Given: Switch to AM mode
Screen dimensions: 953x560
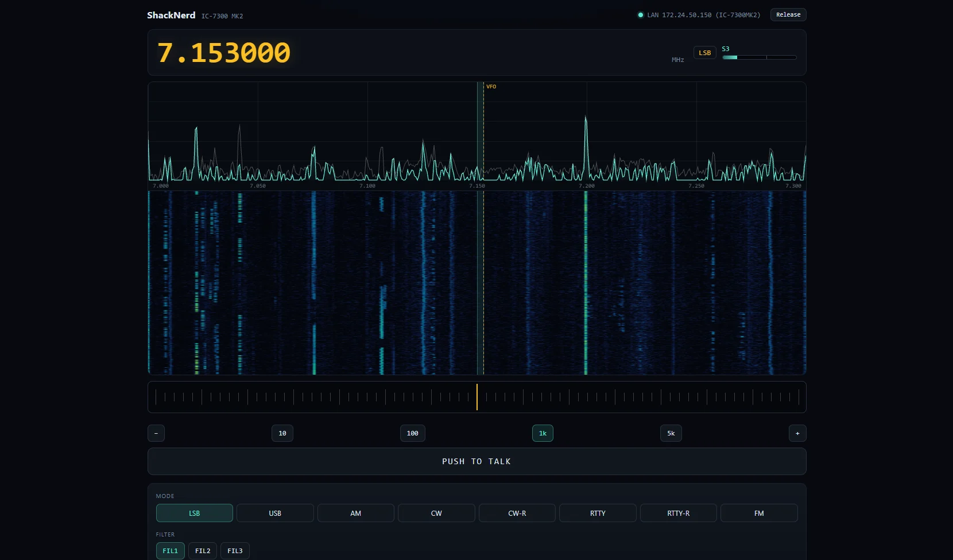Looking at the screenshot, I should [356, 513].
